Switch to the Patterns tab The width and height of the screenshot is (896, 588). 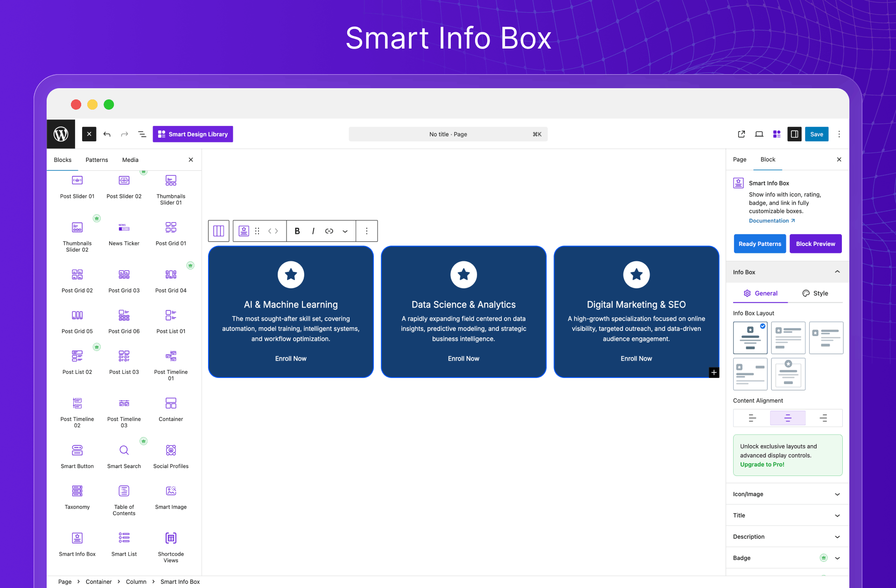click(x=97, y=160)
